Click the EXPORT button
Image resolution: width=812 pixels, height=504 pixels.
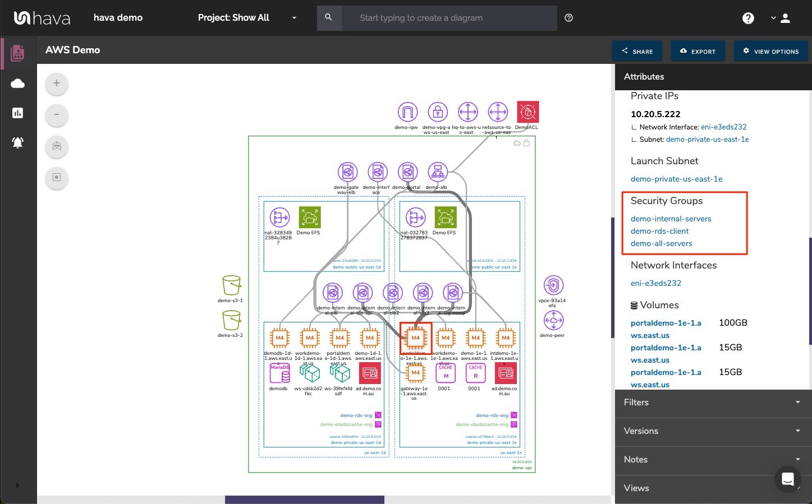click(698, 50)
